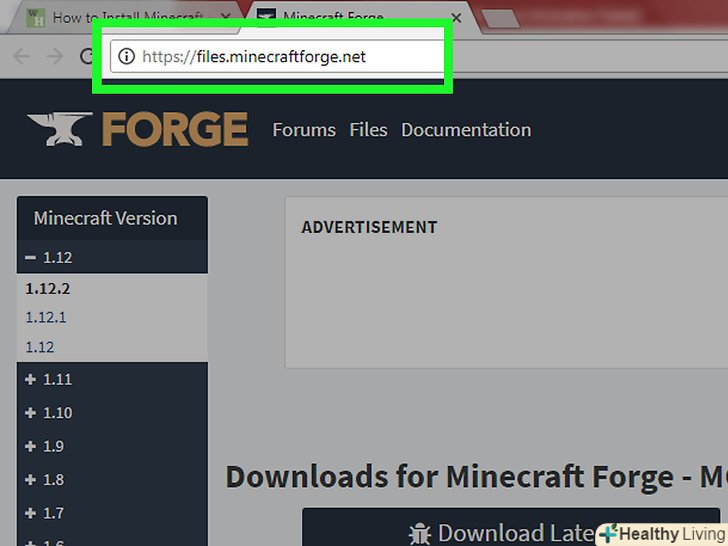Expand the 1.11 version group
This screenshot has width=728, height=546.
(x=112, y=379)
